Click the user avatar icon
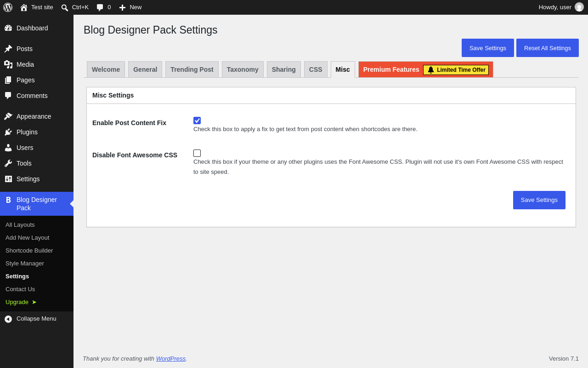The width and height of the screenshot is (588, 368). coord(579,7)
